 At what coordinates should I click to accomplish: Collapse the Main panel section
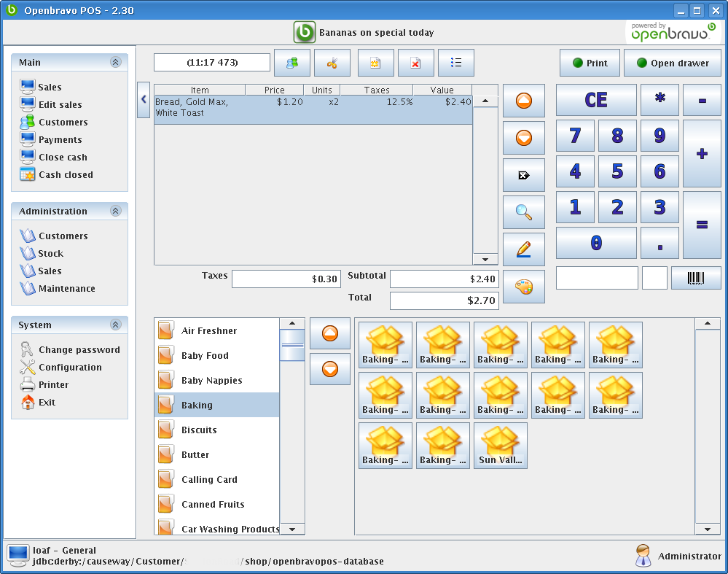115,63
